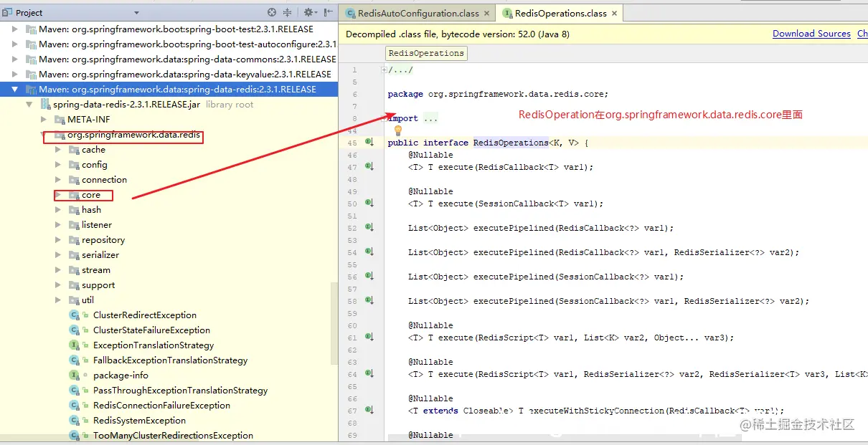The image size is (868, 445).
Task: Expand the cache package
Action: click(58, 150)
